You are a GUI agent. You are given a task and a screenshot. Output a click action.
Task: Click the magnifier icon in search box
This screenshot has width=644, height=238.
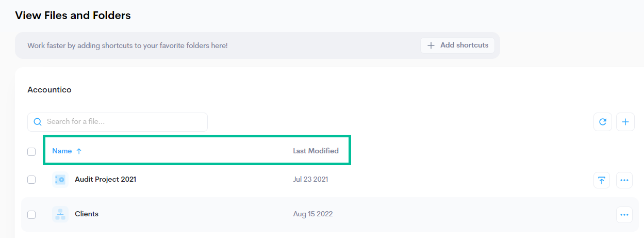(38, 122)
